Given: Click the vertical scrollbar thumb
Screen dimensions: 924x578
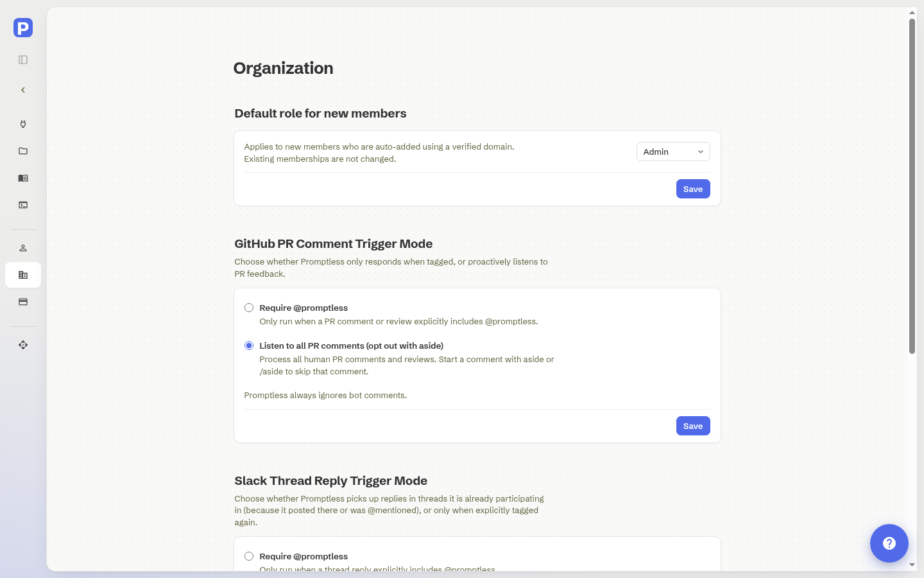Looking at the screenshot, I should (x=912, y=186).
